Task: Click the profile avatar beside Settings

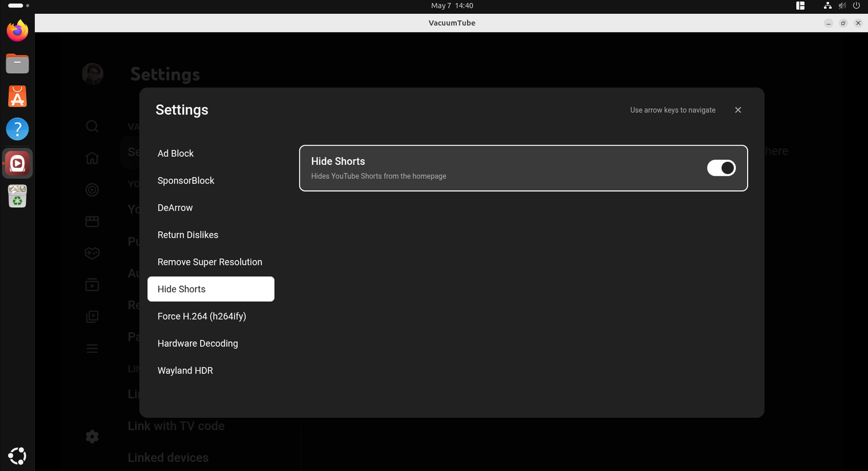Action: (x=93, y=74)
